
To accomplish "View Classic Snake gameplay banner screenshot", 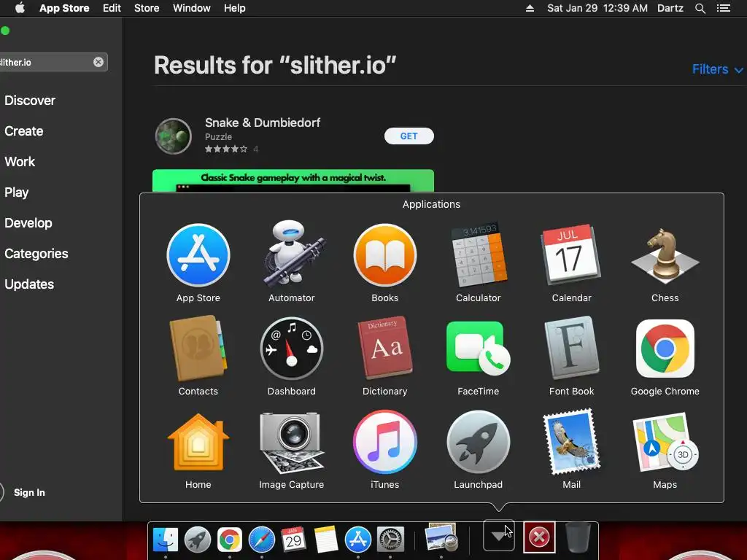I will 293,181.
